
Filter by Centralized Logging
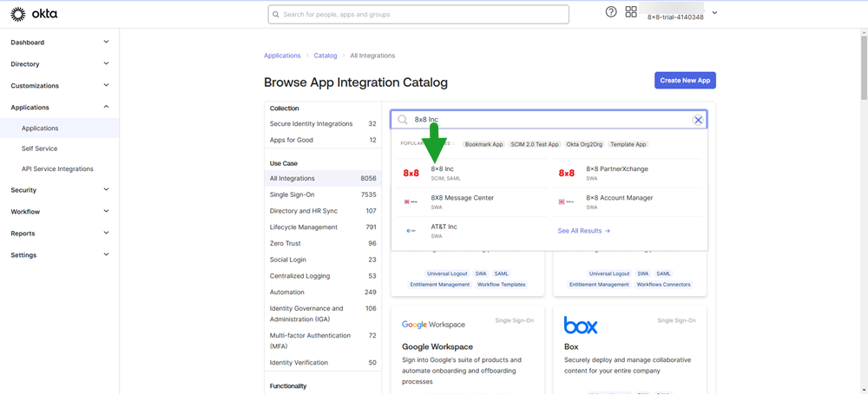click(323, 276)
